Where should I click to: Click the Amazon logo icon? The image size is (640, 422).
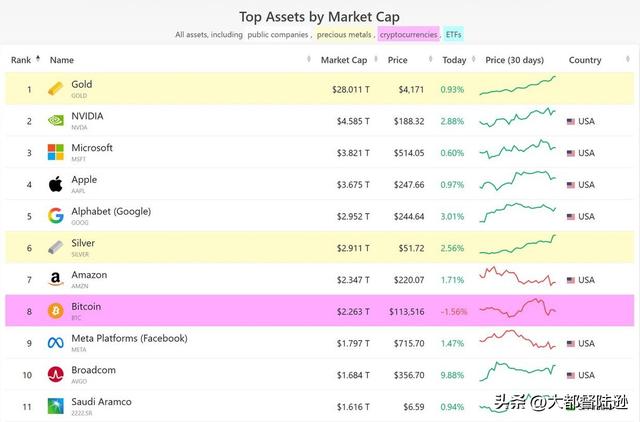click(56, 280)
